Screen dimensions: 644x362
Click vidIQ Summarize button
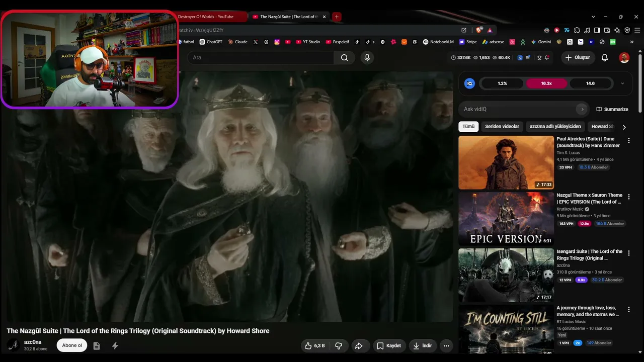coord(612,109)
